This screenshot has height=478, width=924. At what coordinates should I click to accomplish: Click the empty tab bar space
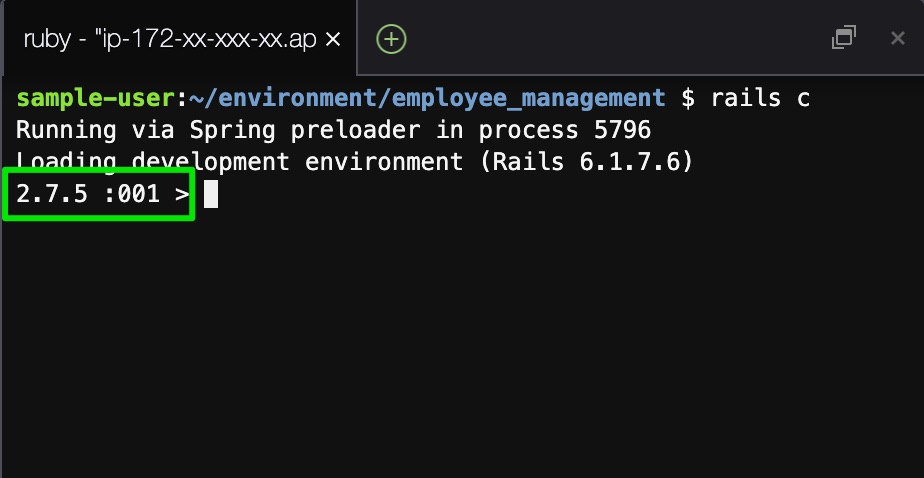610,38
